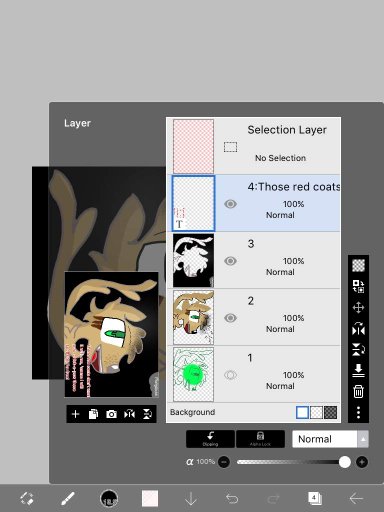
Task: Open the Normal blend mode dropdown
Action: pyautogui.click(x=330, y=439)
